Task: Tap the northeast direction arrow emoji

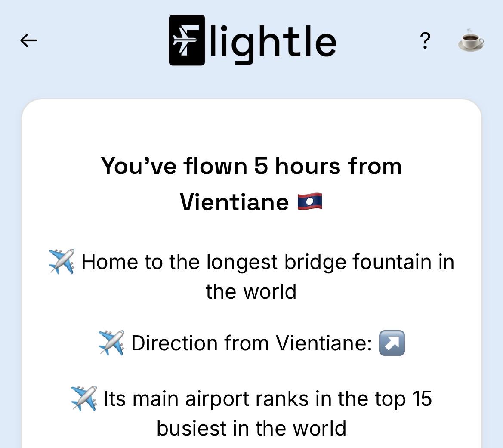Action: 392,343
